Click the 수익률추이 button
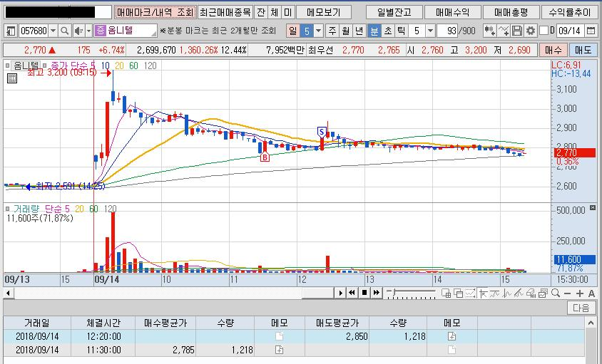 (x=570, y=12)
